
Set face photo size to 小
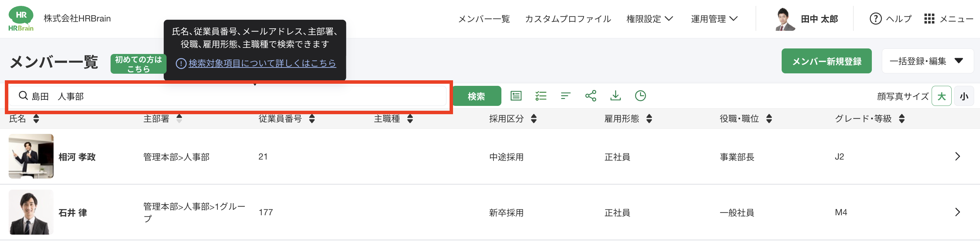(x=964, y=96)
